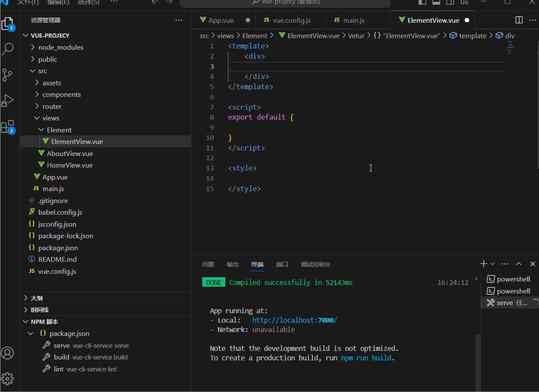Image resolution: width=539 pixels, height=392 pixels.
Task: Open the title bar overflow menu ellipsis
Action: click(114, 2)
